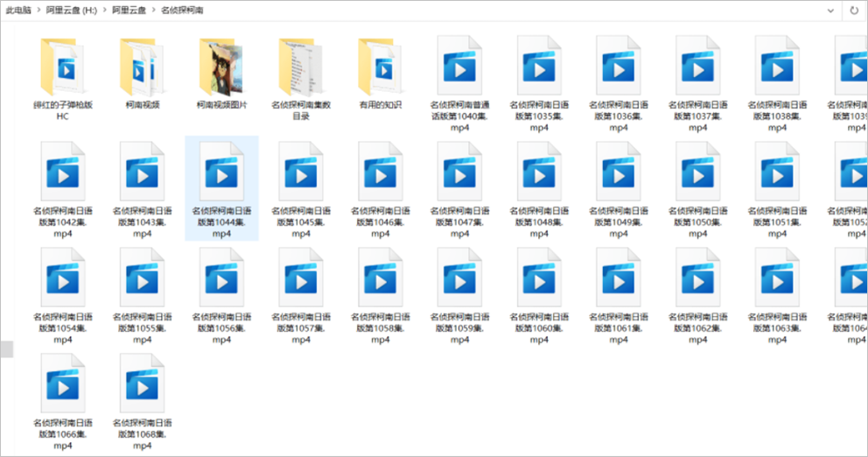
Task: Select the 日语版第1063集.mp4 video file
Action: tap(777, 296)
